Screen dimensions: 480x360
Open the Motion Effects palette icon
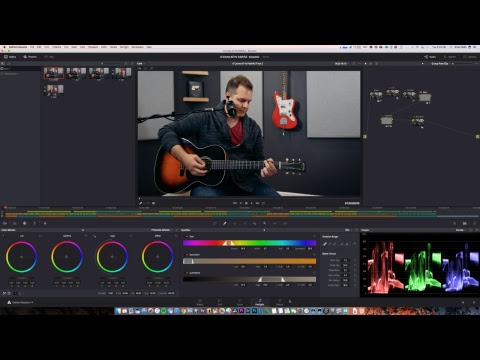tap(45, 223)
